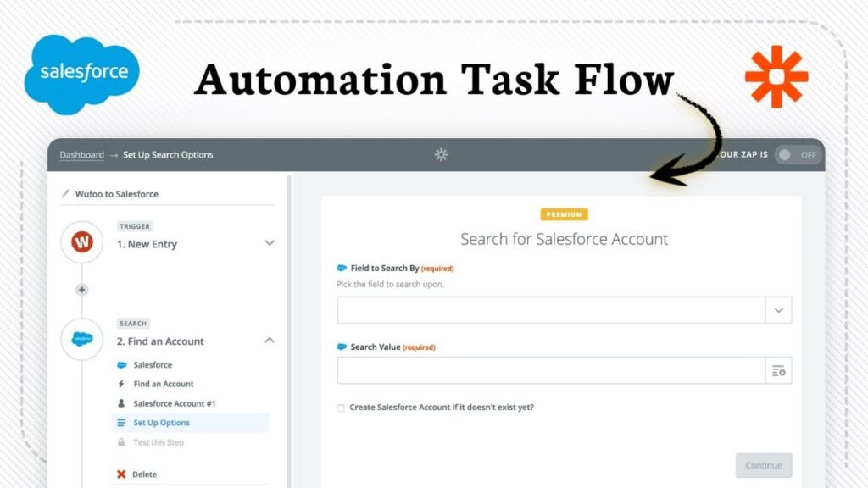Add a step with the plus icon
Image resolution: width=868 pixels, height=488 pixels.
[x=82, y=290]
